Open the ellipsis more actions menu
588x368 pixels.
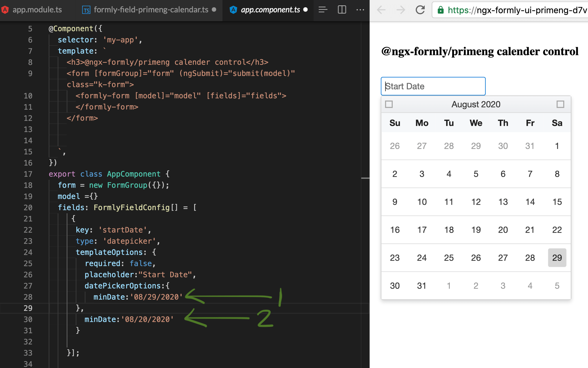360,10
